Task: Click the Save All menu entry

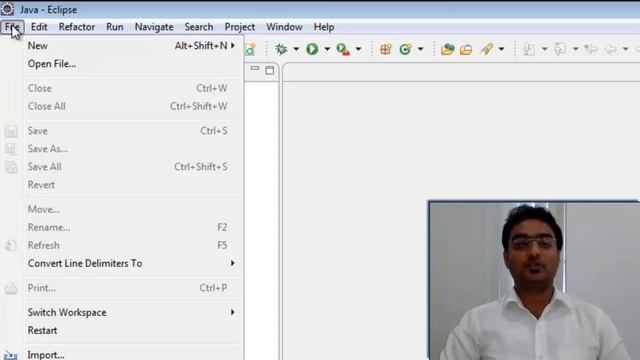Action: (x=133, y=167)
